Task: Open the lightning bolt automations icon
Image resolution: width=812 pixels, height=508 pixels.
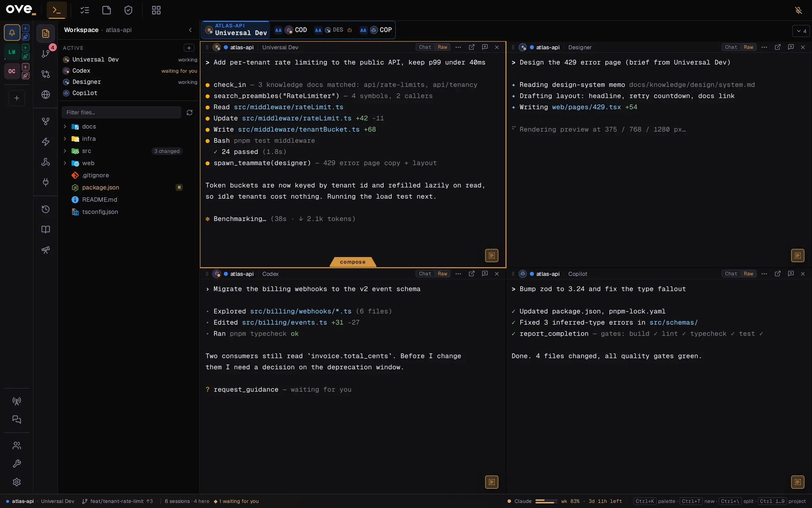Action: (46, 142)
